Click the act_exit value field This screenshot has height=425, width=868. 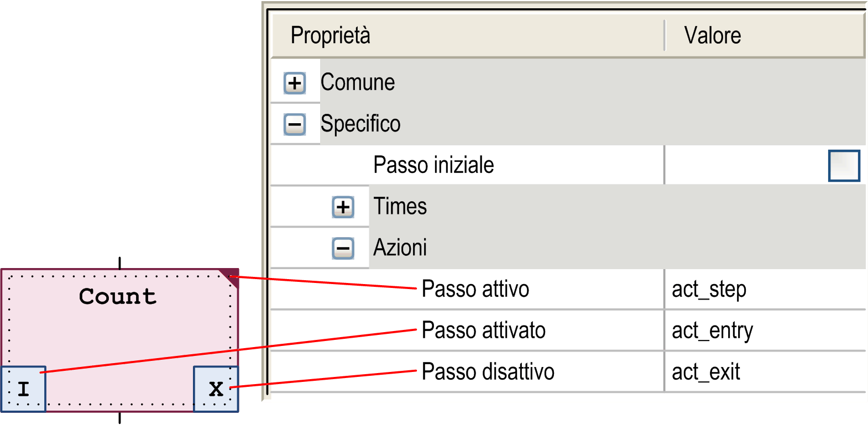point(706,372)
